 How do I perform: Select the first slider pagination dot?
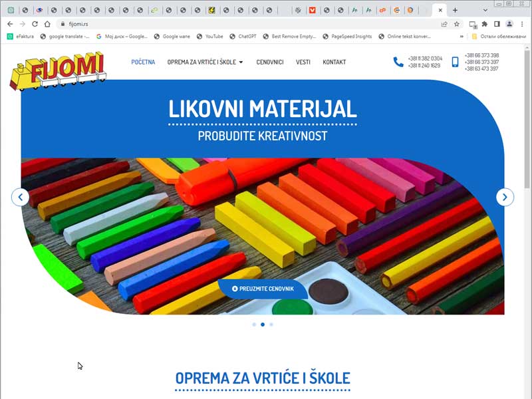tap(254, 325)
